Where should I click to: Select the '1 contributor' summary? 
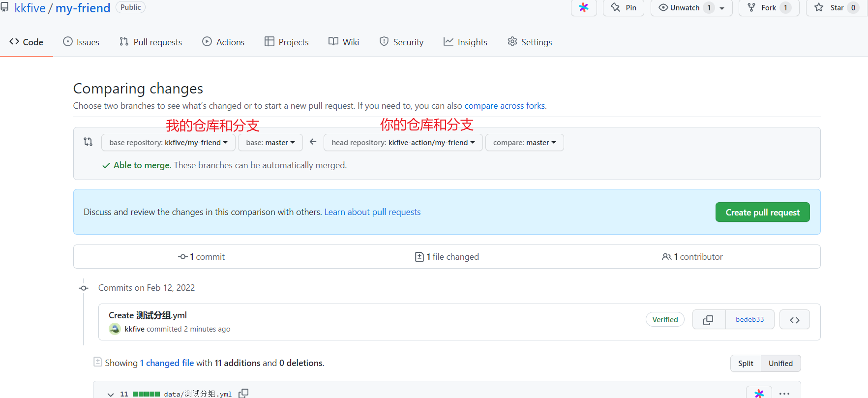(692, 257)
